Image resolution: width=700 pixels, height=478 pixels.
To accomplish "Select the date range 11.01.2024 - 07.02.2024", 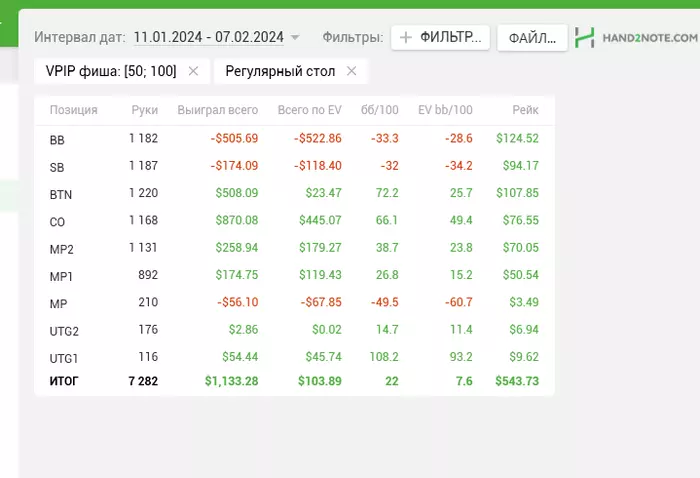I will click(208, 37).
